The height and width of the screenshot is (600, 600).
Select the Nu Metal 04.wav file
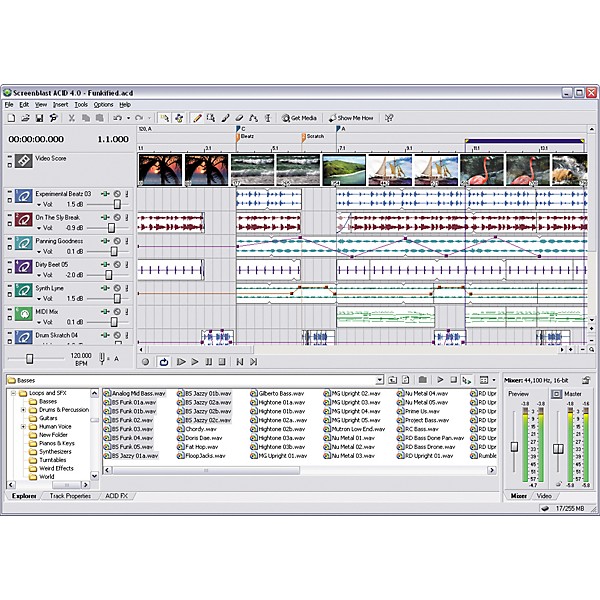pos(422,393)
